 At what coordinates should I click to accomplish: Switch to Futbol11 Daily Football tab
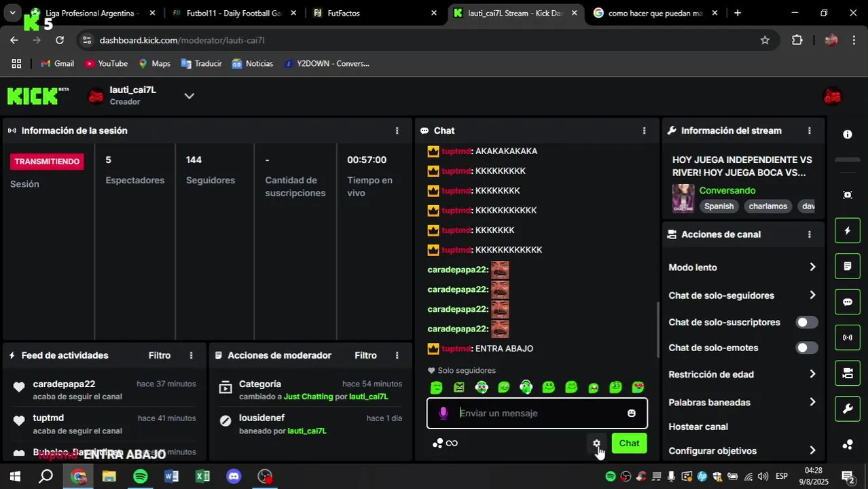click(233, 13)
